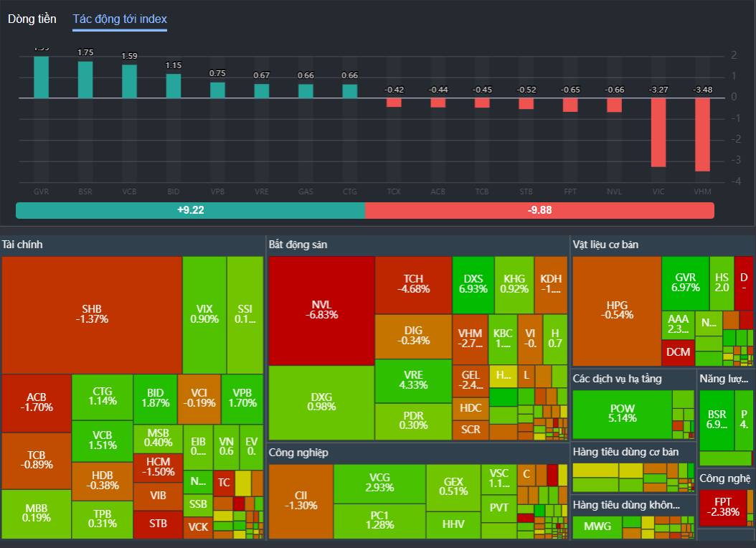Open the VCB 1.51% heatmap tile

click(x=103, y=441)
